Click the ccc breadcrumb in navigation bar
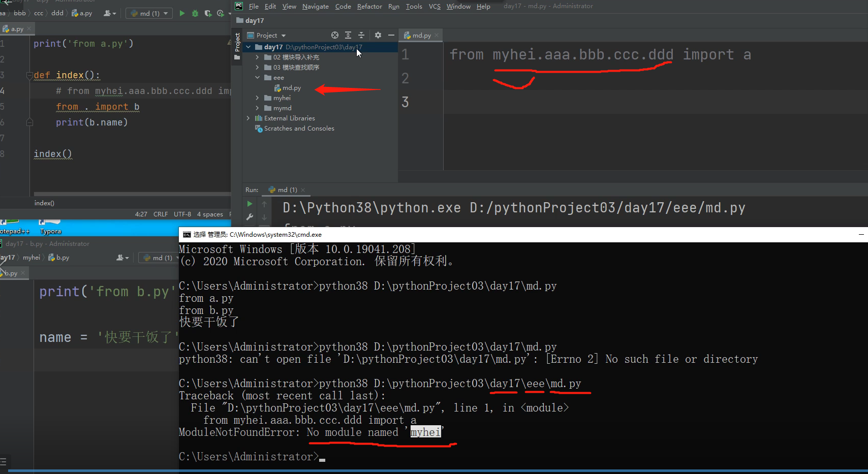 coord(39,13)
